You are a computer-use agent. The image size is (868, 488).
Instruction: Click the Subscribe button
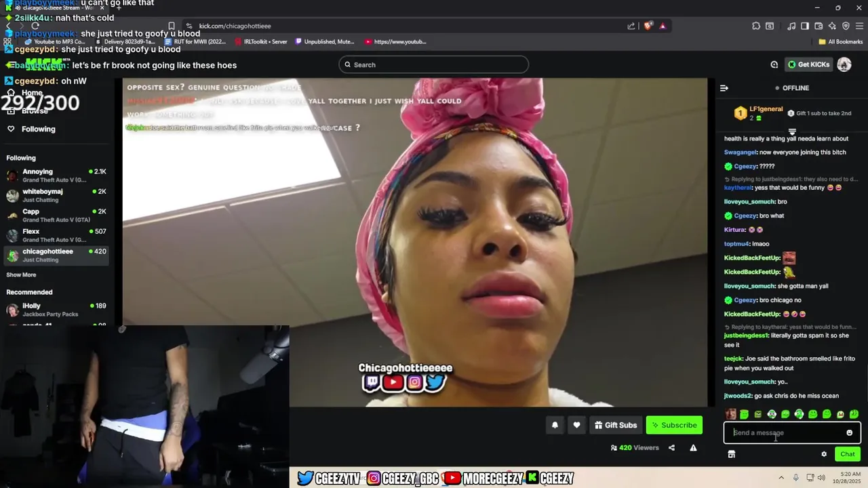tap(674, 425)
